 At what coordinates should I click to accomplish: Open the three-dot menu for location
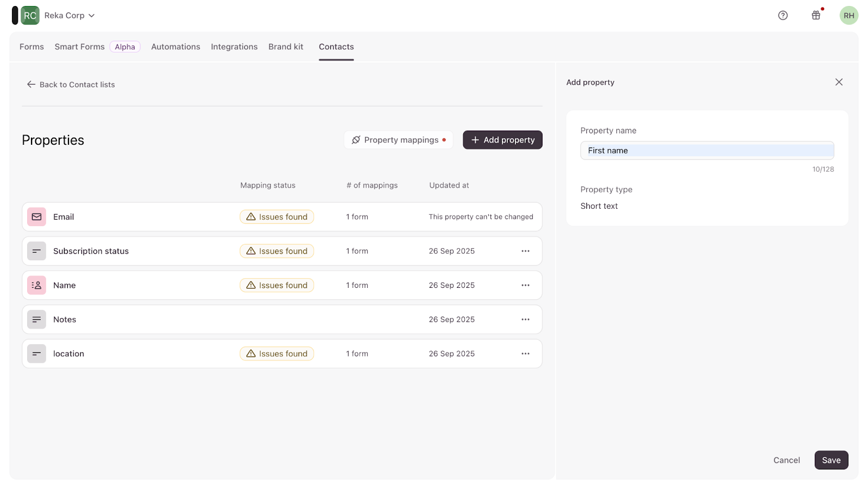click(525, 353)
